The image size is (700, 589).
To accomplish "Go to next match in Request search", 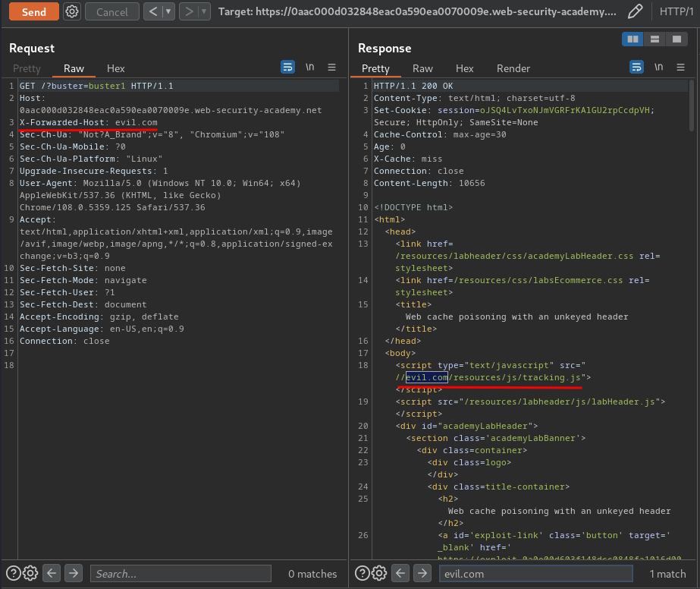I will [74, 573].
